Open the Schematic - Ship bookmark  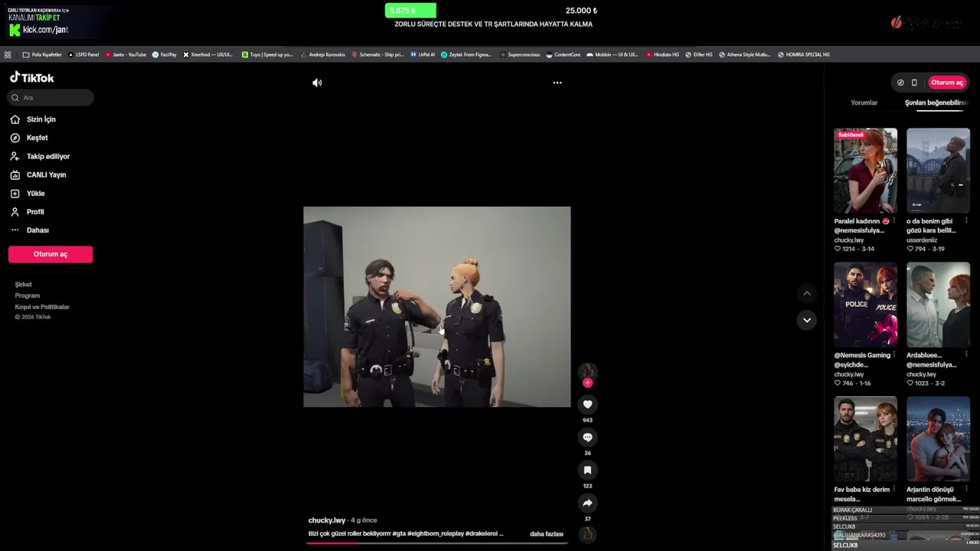377,54
